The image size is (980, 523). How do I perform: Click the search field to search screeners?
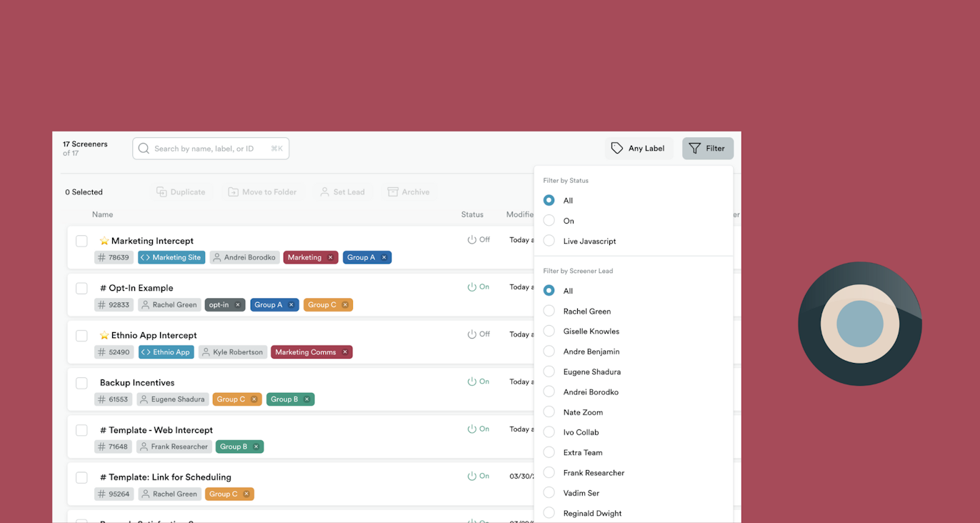[211, 148]
